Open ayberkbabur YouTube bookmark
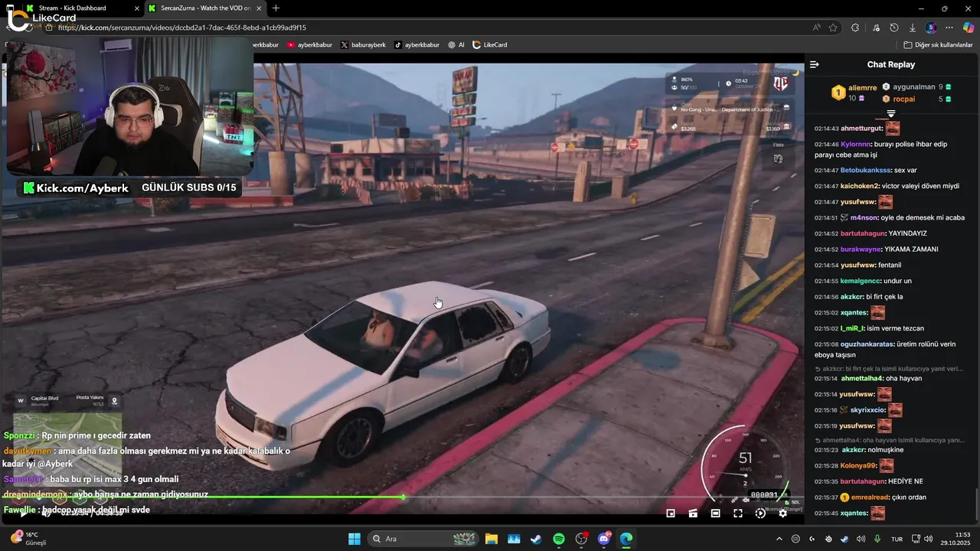980x551 pixels. 309,45
